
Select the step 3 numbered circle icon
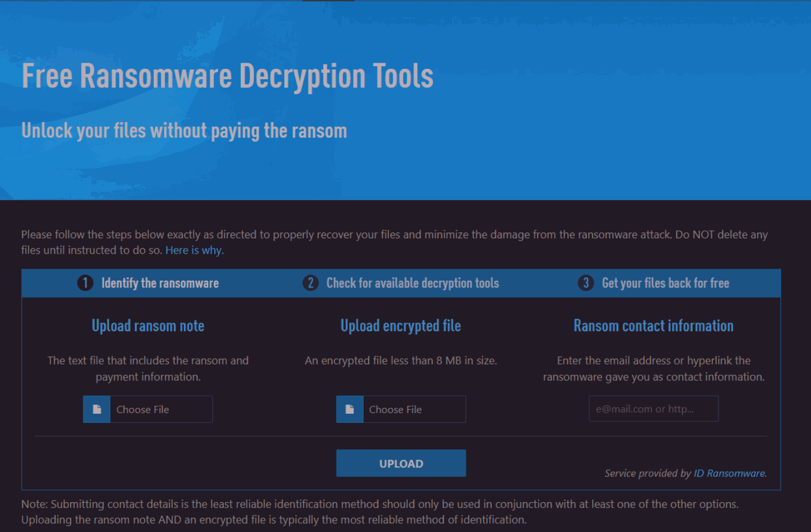586,283
